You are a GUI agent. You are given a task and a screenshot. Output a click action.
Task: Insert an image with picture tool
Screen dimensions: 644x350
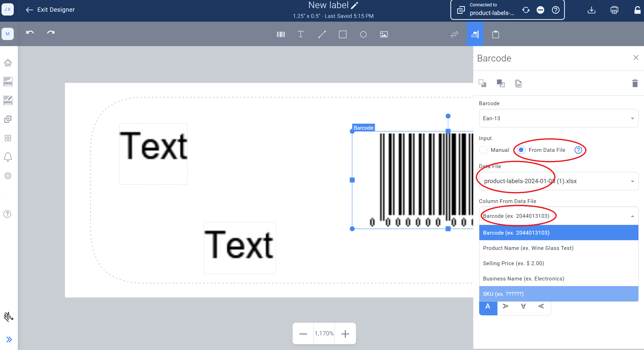(x=384, y=34)
